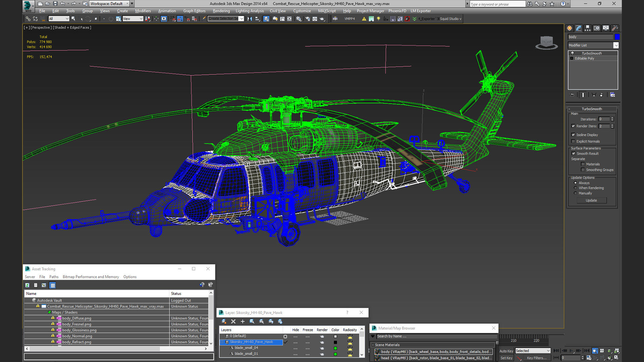
Task: Open the Create Selection Set dropdown
Action: 226,19
